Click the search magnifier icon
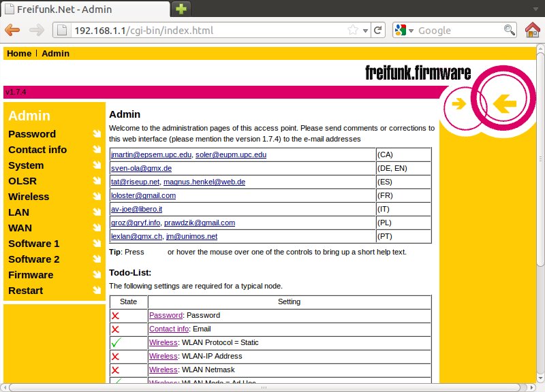The width and height of the screenshot is (545, 392). (x=509, y=30)
